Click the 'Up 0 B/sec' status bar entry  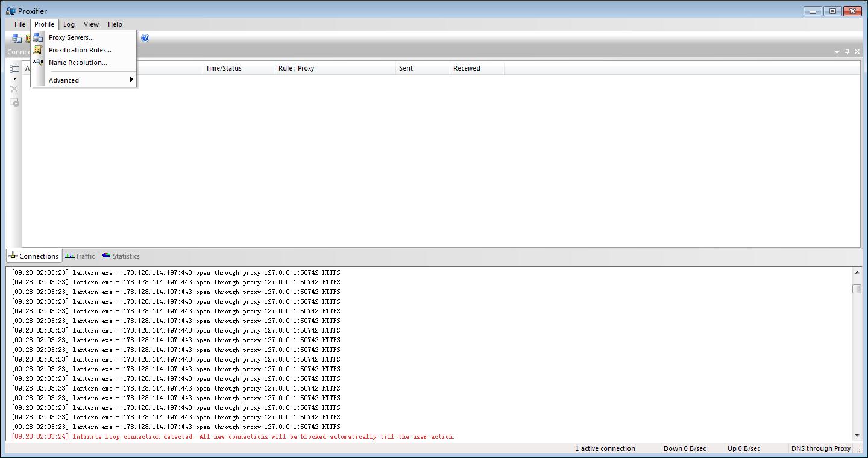[744, 448]
